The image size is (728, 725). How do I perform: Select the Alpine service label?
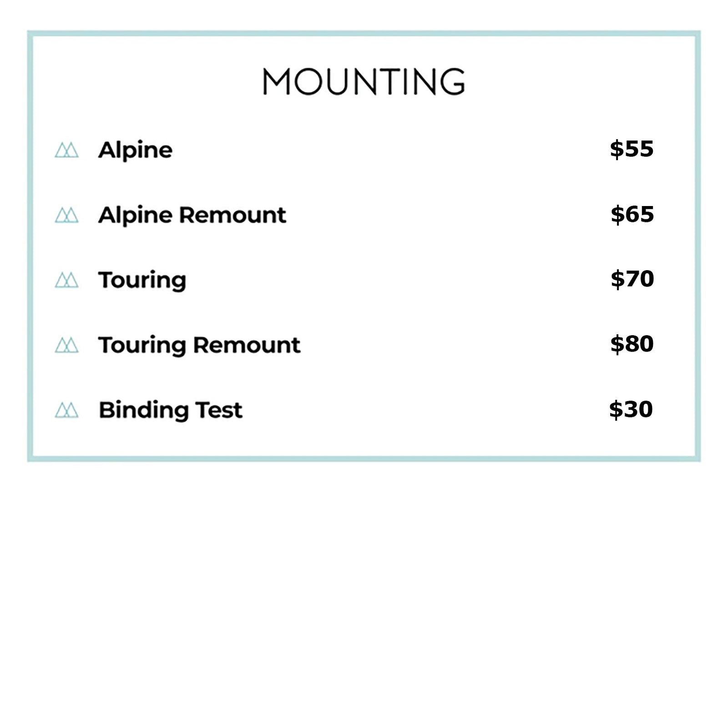coord(135,150)
